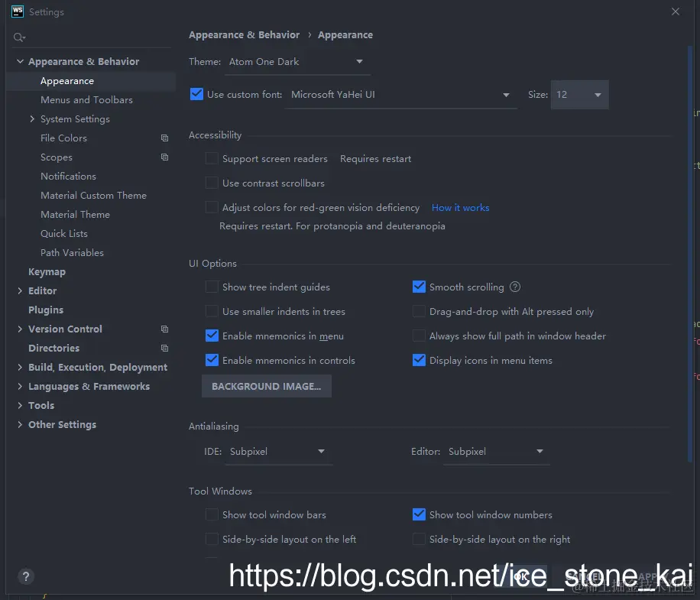The height and width of the screenshot is (600, 700).
Task: Disable Enable mnemonics in controls
Action: [x=212, y=360]
